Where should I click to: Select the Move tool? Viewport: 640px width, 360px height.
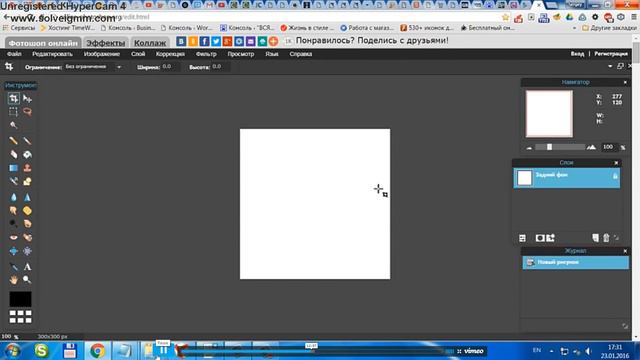[27, 98]
